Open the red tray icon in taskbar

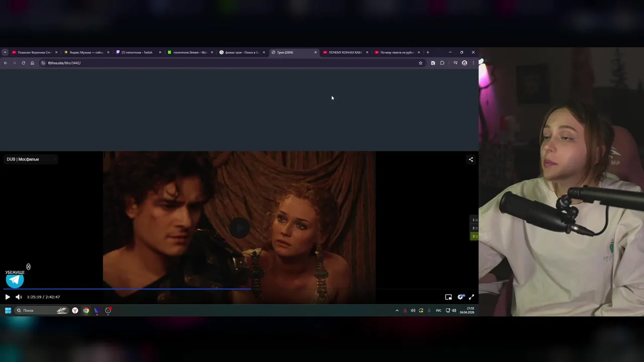[x=405, y=311]
